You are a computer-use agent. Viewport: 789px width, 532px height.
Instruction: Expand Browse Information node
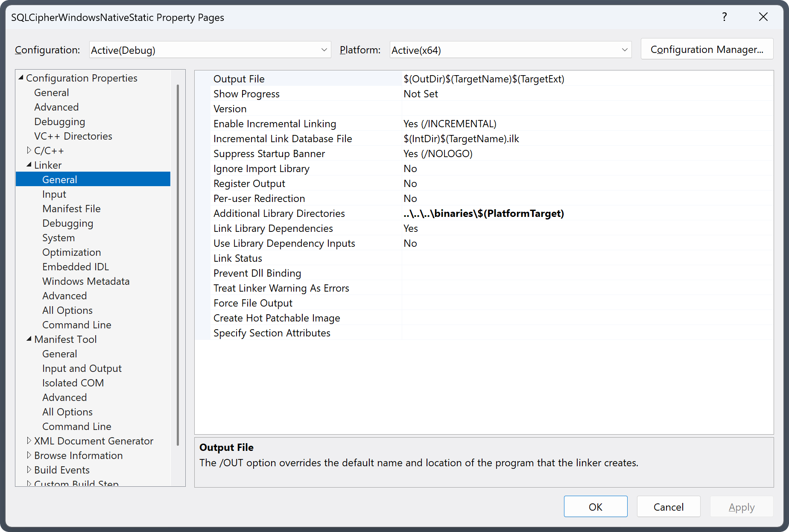[x=29, y=455]
